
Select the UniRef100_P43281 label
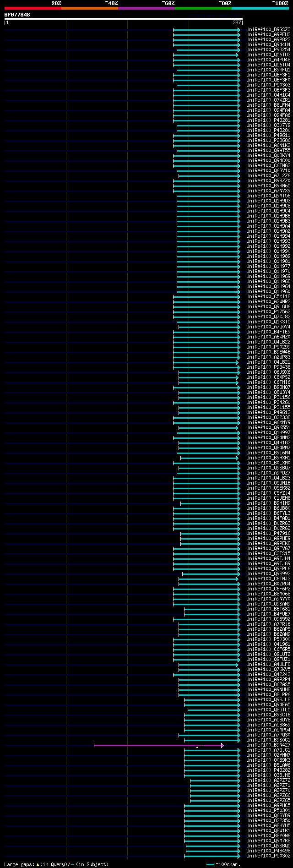(268, 120)
